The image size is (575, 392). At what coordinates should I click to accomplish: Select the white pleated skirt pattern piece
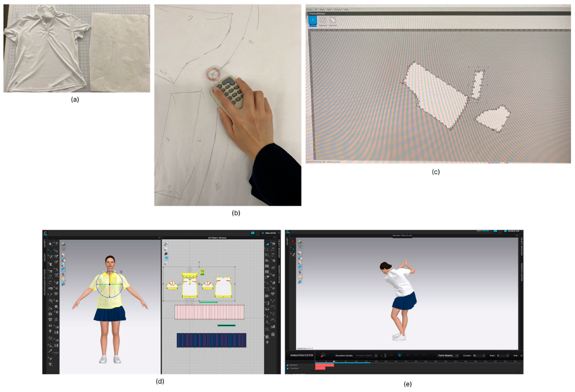[x=210, y=312]
